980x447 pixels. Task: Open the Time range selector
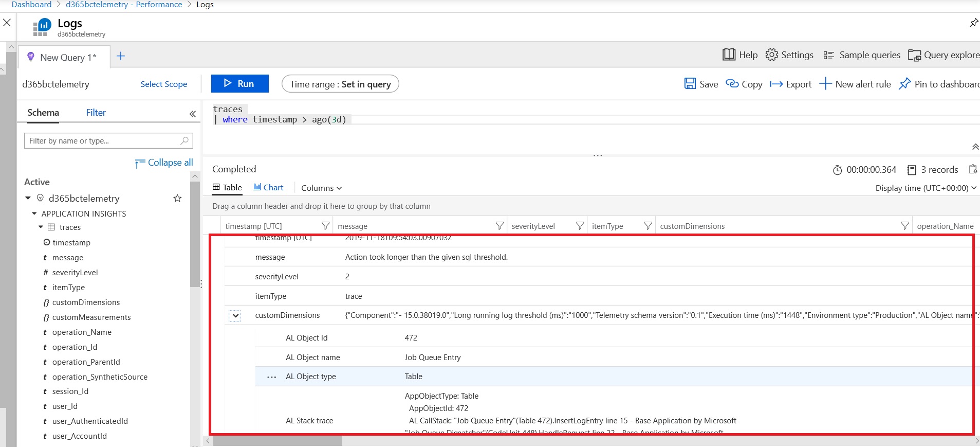coord(340,84)
